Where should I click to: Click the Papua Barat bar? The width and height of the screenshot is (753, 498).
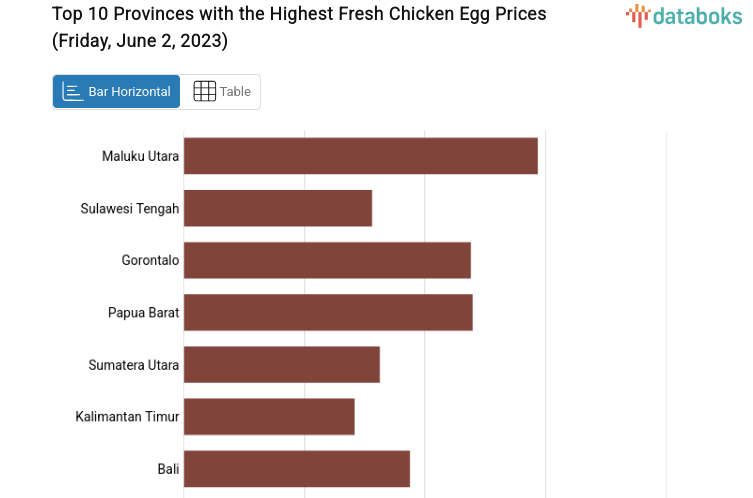pyautogui.click(x=328, y=312)
